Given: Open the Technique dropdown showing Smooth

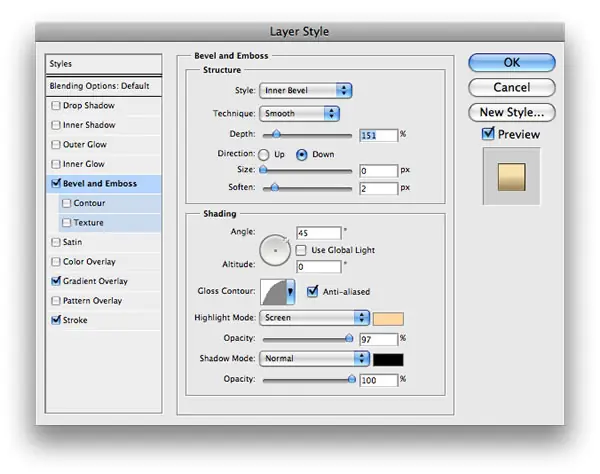Looking at the screenshot, I should (x=299, y=114).
